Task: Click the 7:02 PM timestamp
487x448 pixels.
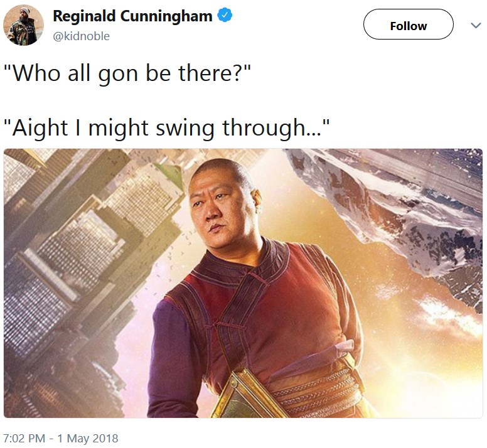Action: [x=24, y=439]
